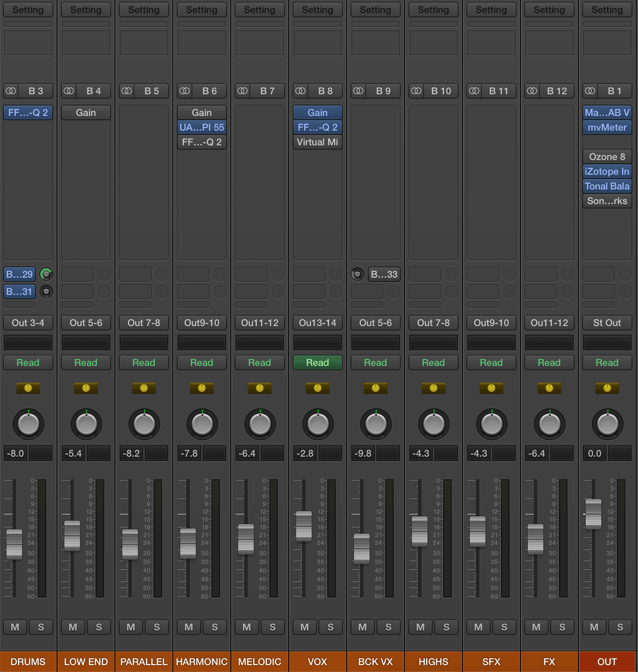Open the mvMeter plugin on OUT strip
The image size is (638, 672).
pyautogui.click(x=607, y=128)
